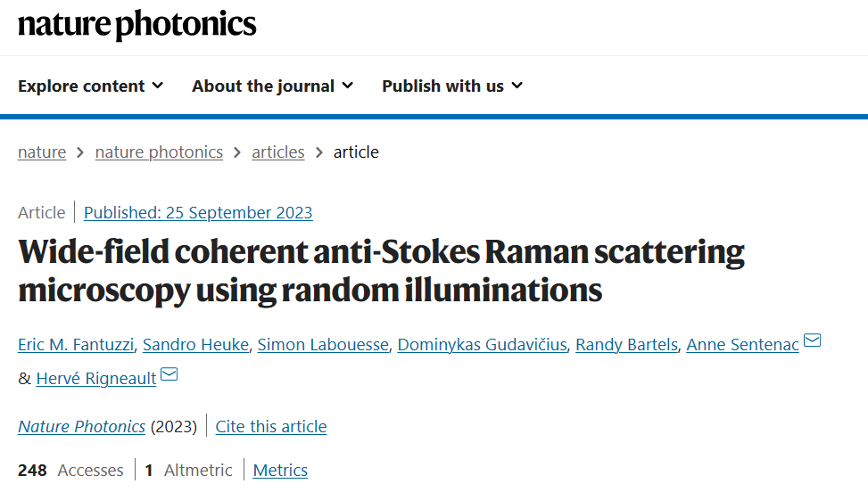Open nature photonics breadcrumb link
The width and height of the screenshot is (868, 492).
159,152
